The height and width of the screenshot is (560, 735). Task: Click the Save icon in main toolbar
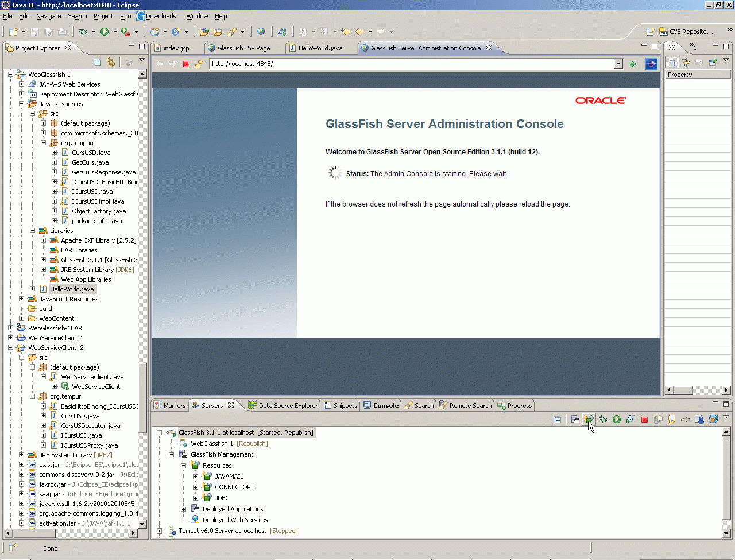coord(34,32)
